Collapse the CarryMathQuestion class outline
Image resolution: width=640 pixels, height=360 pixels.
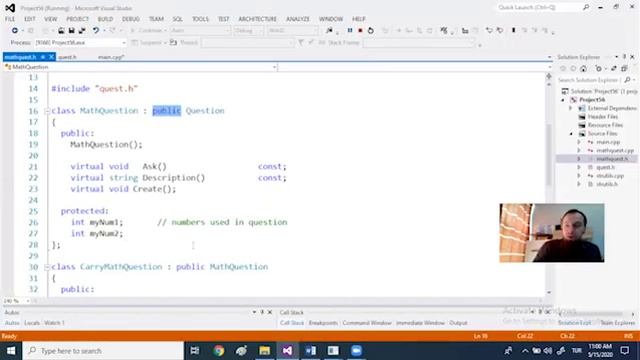coord(47,267)
